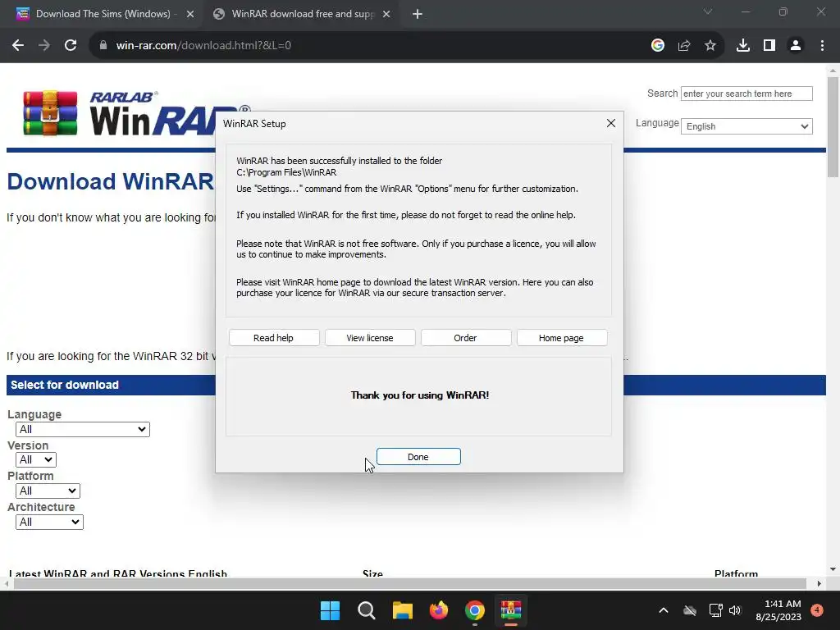Open Chrome three-dot menu
Viewport: 840px width, 630px height.
(x=822, y=46)
